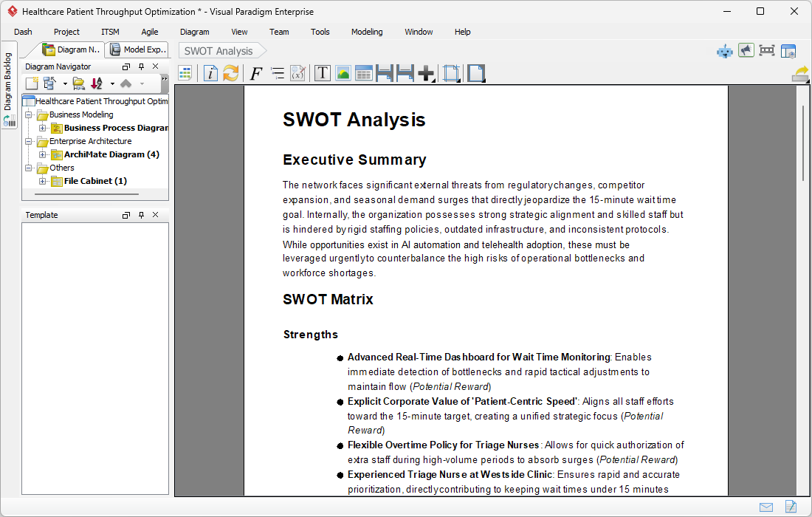Open the font formatting tool
The image size is (812, 517).
point(255,73)
